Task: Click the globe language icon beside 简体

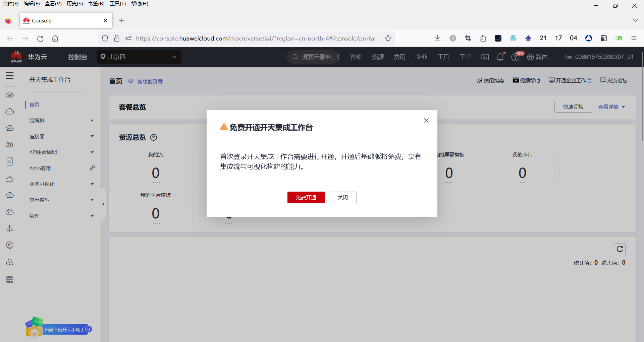Action: tap(531, 57)
